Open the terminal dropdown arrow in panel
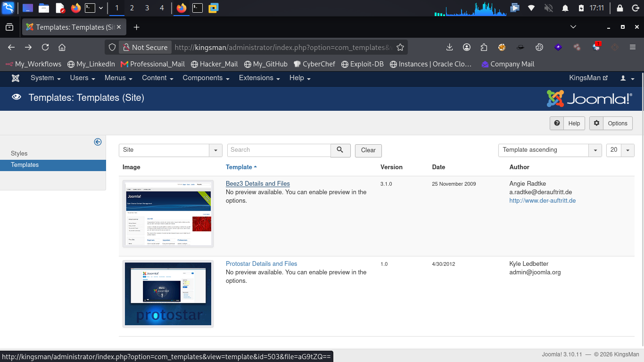644x362 pixels. click(101, 8)
